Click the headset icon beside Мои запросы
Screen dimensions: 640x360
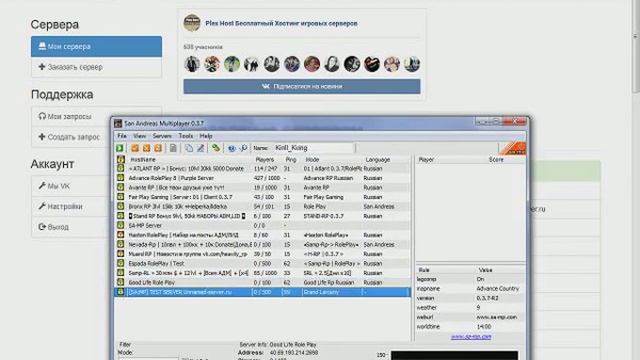(x=42, y=116)
